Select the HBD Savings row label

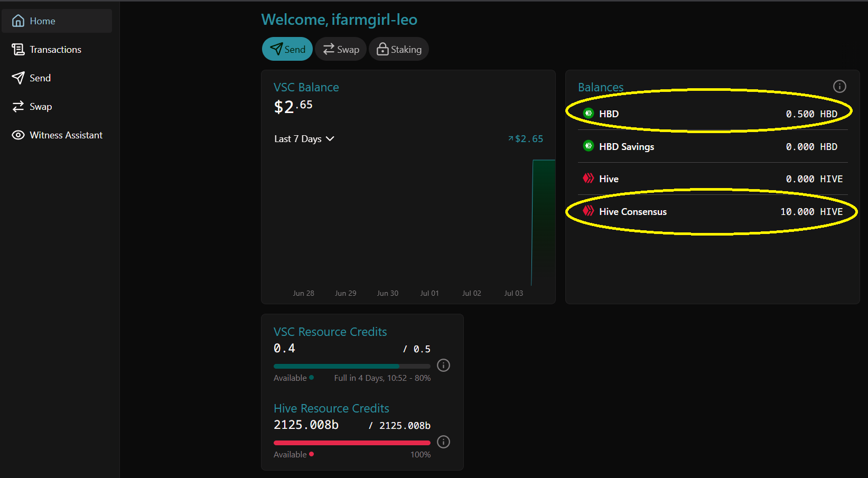(x=627, y=147)
